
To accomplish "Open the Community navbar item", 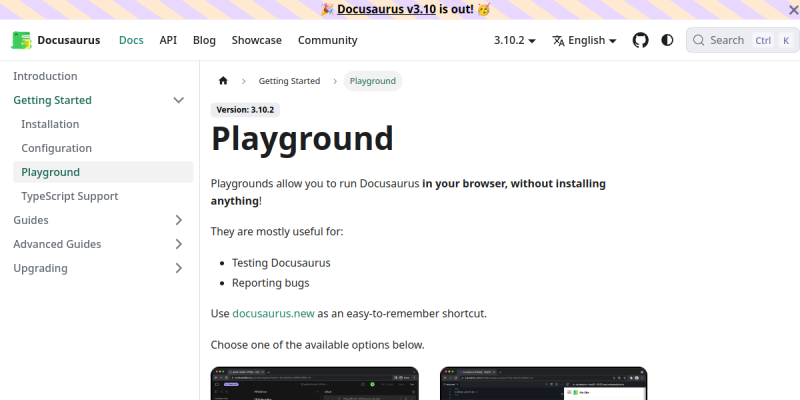I will [328, 40].
